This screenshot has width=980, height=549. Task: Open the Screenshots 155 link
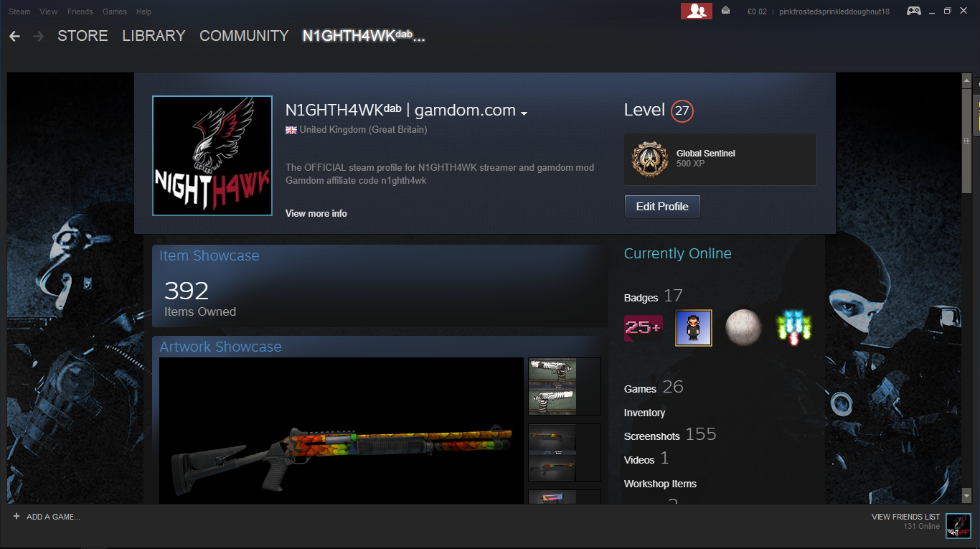coord(670,434)
